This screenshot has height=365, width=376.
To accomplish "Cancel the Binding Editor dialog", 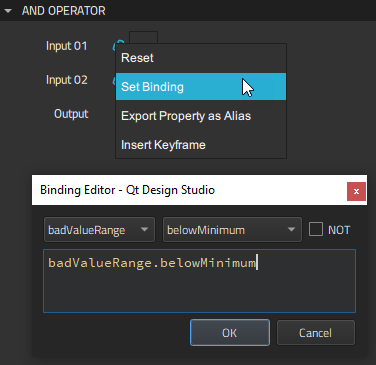I will pyautogui.click(x=316, y=333).
